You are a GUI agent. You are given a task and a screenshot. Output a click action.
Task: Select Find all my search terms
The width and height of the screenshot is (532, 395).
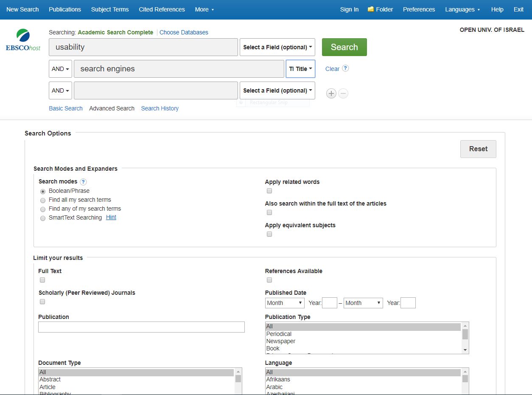pyautogui.click(x=43, y=200)
